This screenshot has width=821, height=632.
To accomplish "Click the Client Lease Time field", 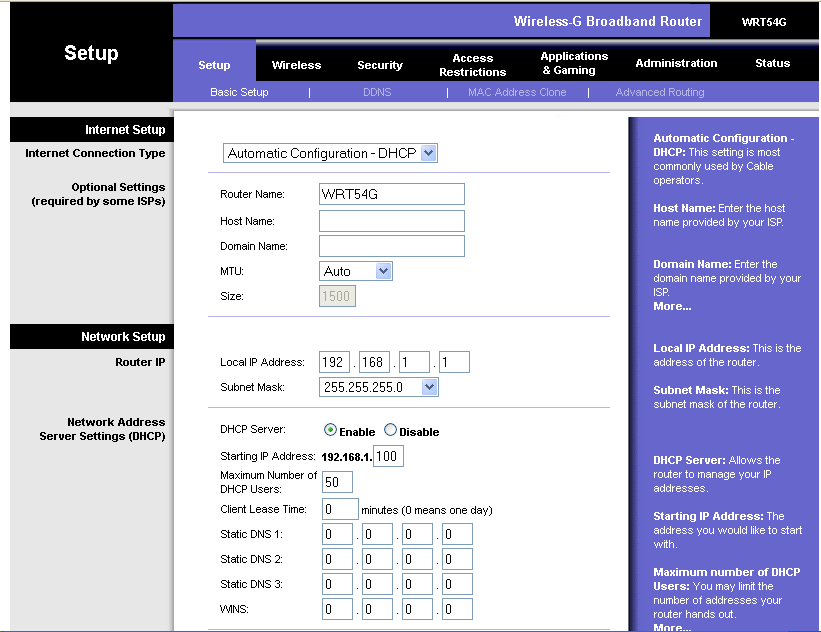I will coord(340,509).
